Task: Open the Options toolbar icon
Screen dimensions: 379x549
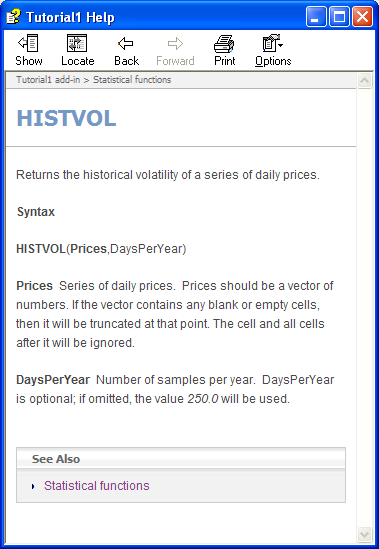Action: pos(273,43)
